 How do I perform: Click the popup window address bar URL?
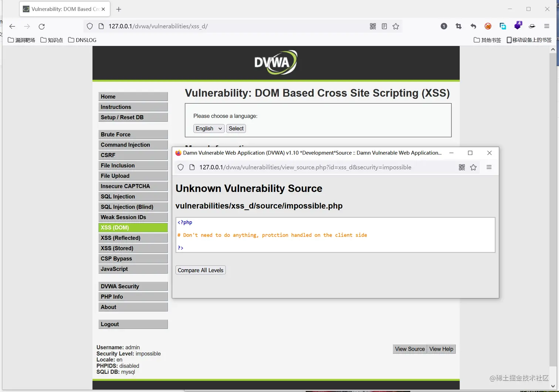coord(305,167)
